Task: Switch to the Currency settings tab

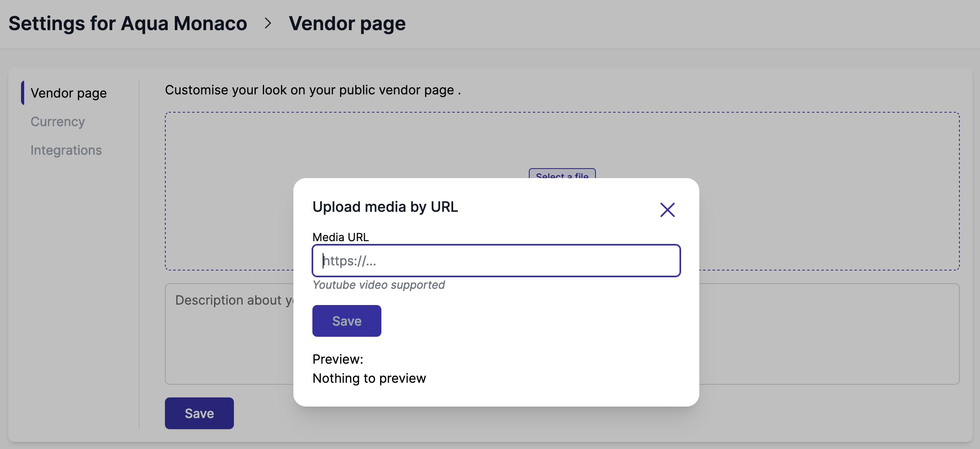Action: [x=58, y=121]
